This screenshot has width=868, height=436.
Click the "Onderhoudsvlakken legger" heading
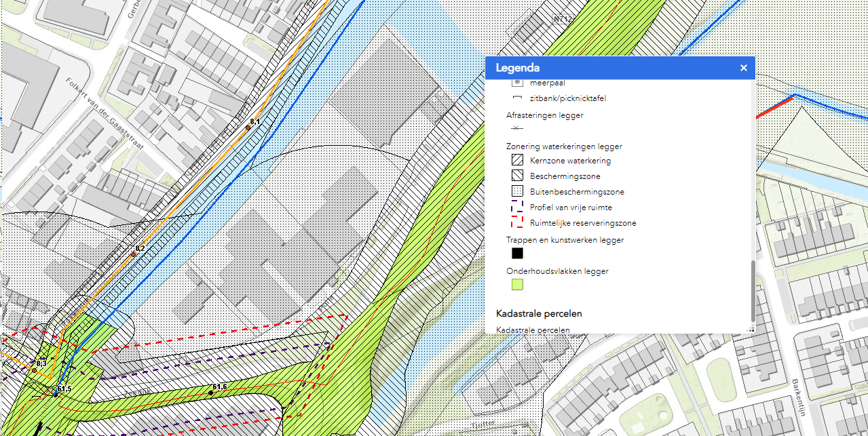pyautogui.click(x=557, y=271)
